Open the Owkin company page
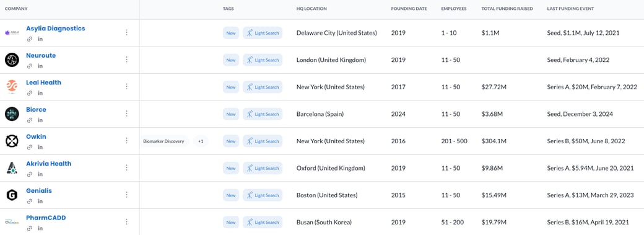 (x=36, y=136)
